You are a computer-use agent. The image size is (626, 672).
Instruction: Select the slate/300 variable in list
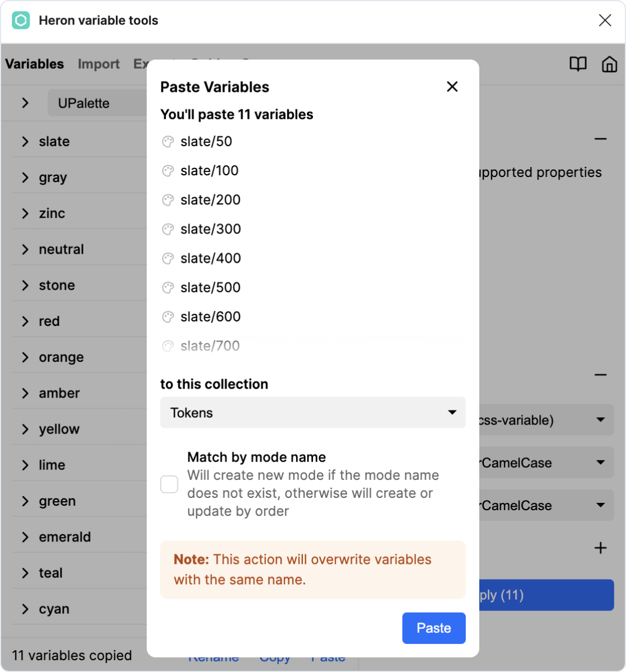tap(211, 229)
